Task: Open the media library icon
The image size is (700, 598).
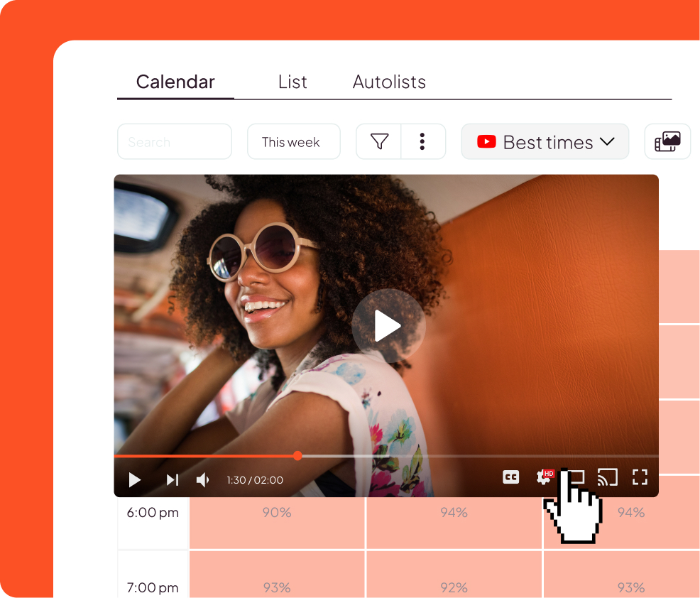Action: tap(667, 142)
